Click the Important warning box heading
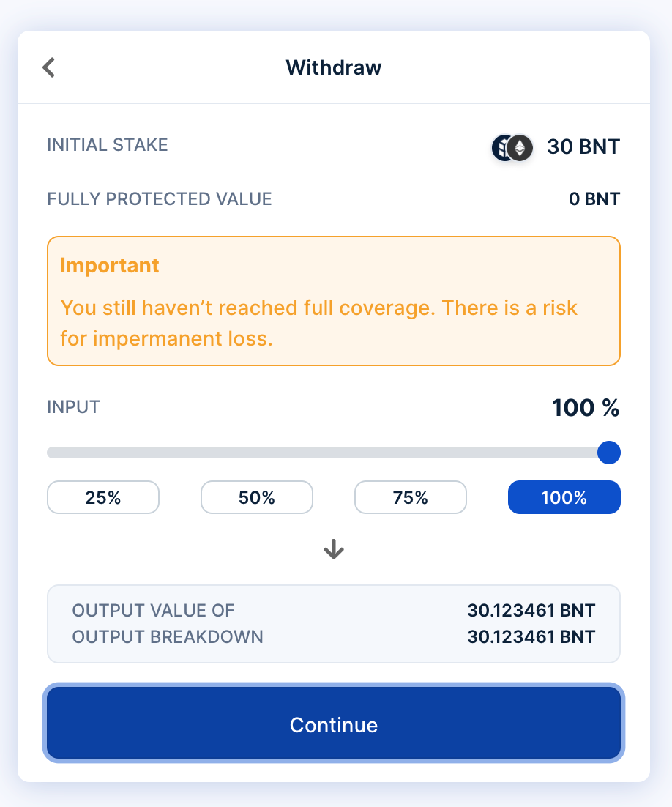 point(110,265)
